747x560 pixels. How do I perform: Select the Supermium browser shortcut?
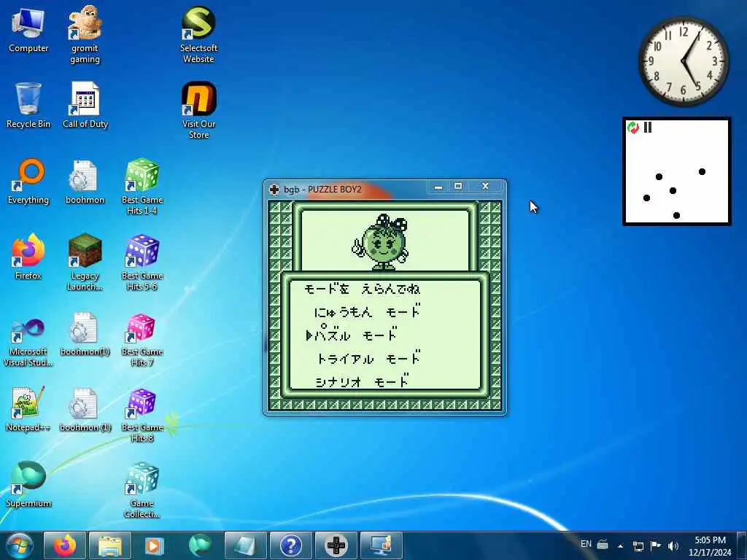[x=28, y=484]
